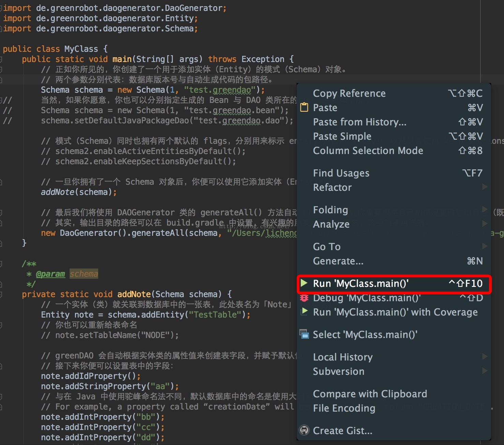The image size is (504, 445).
Task: Click the green Run 'MyClass.main()' arrow icon
Action: (304, 283)
